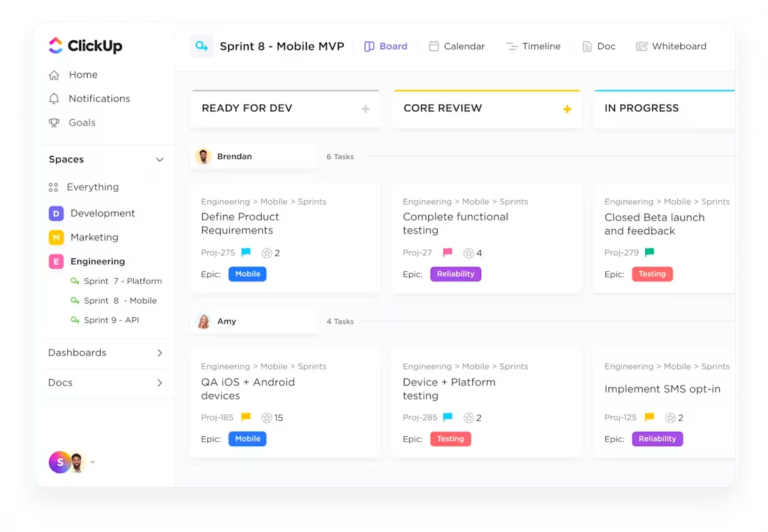Open Notifications bell icon

[54, 98]
